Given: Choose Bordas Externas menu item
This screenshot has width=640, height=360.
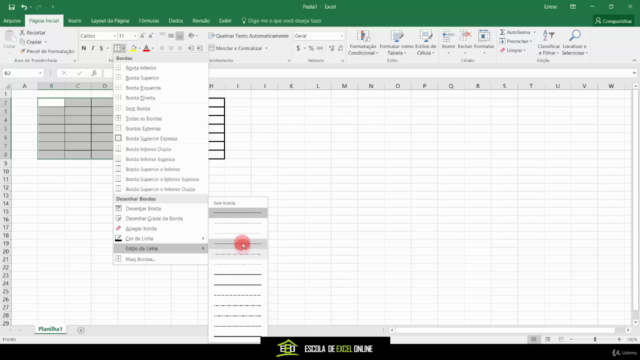Looking at the screenshot, I should 160,129.
